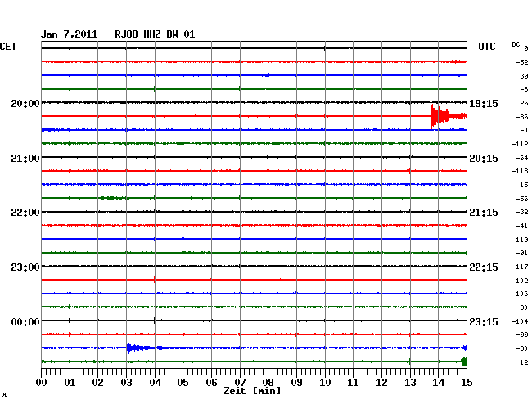Click the DC value "-52"
The image size is (532, 404).
pos(522,62)
